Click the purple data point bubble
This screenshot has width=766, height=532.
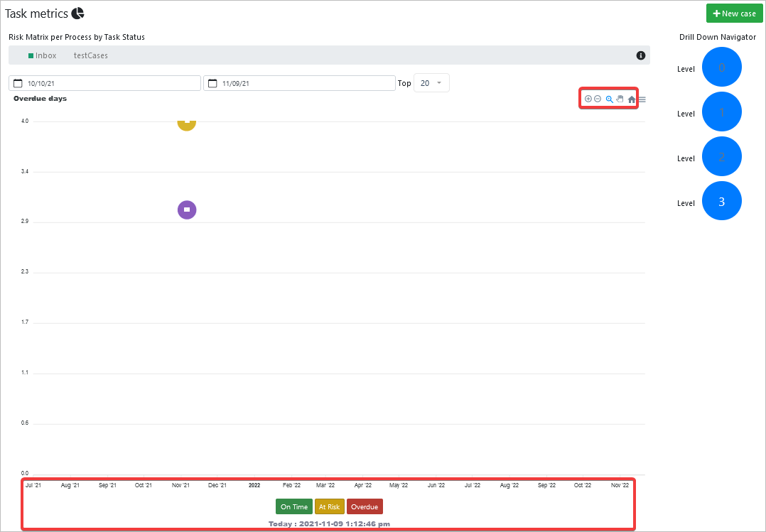186,210
